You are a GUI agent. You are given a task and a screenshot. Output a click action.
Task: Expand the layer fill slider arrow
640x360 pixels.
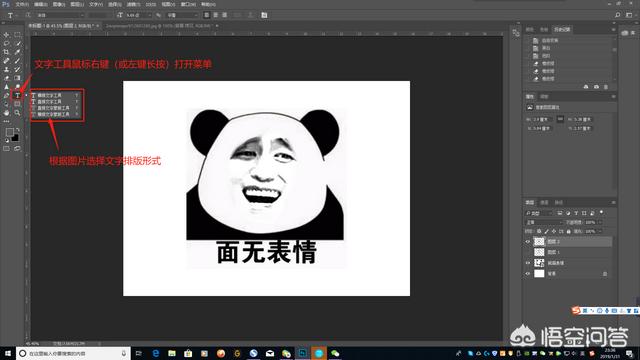click(x=600, y=231)
